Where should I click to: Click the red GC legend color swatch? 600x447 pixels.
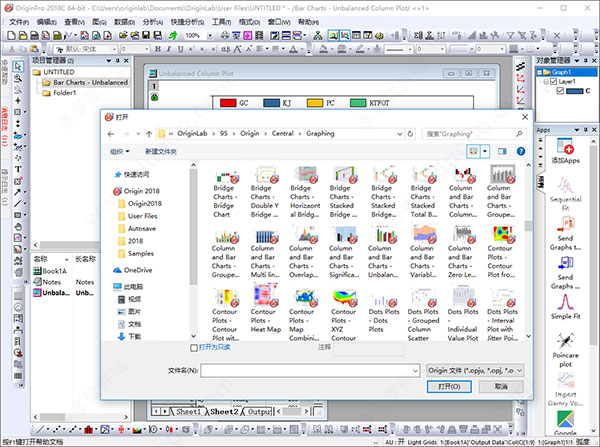click(x=228, y=102)
